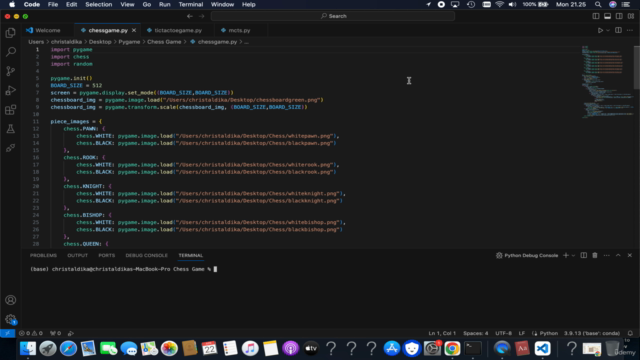Open Spotlight search in menu bar

pos(598,4)
